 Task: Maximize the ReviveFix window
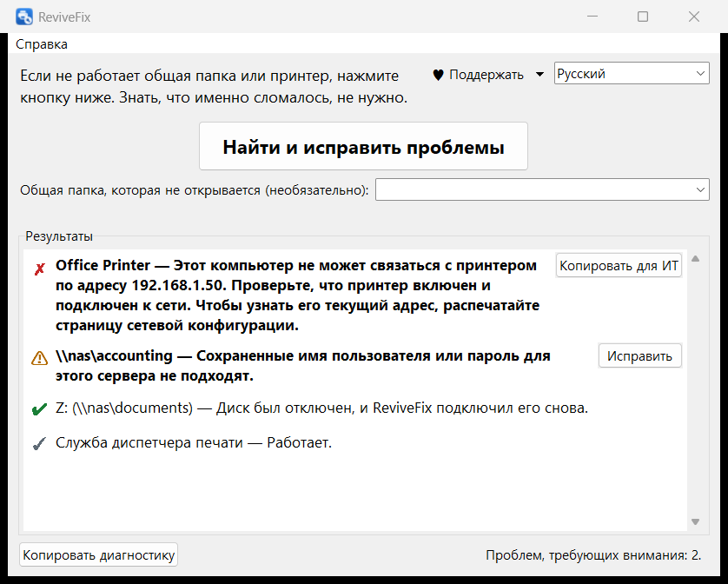[643, 17]
